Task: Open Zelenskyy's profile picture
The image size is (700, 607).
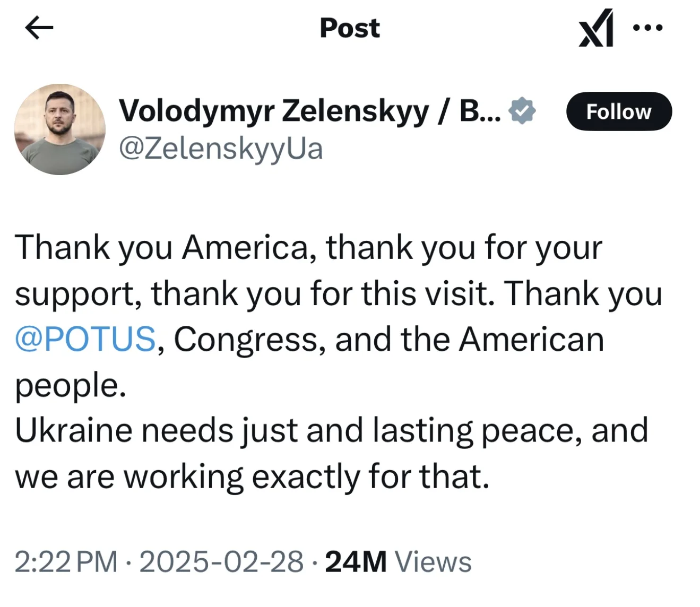Action: [60, 129]
